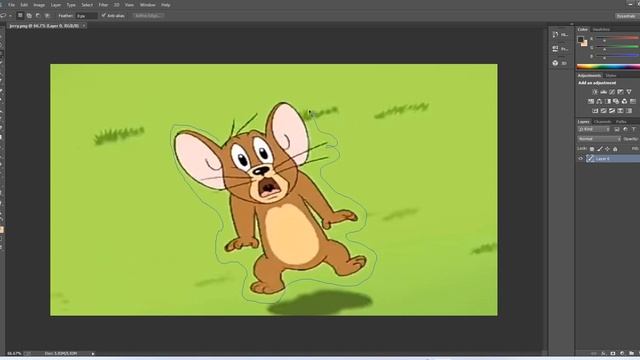Add a Color Lookup adjustment
Image resolution: width=640 pixels, height=360 pixels.
(x=633, y=101)
